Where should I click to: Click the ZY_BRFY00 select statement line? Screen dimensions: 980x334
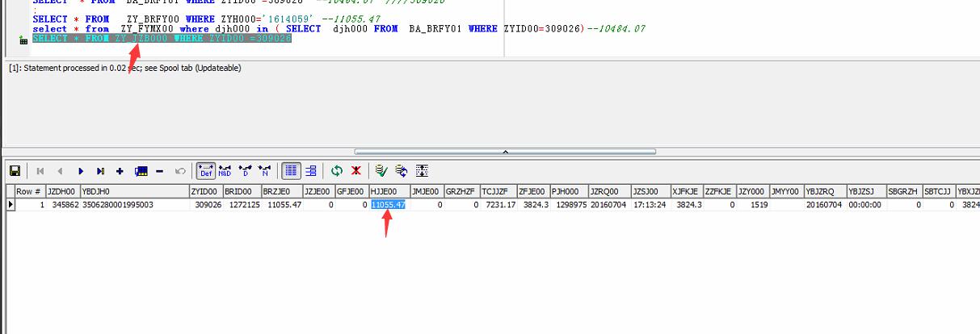[x=206, y=19]
